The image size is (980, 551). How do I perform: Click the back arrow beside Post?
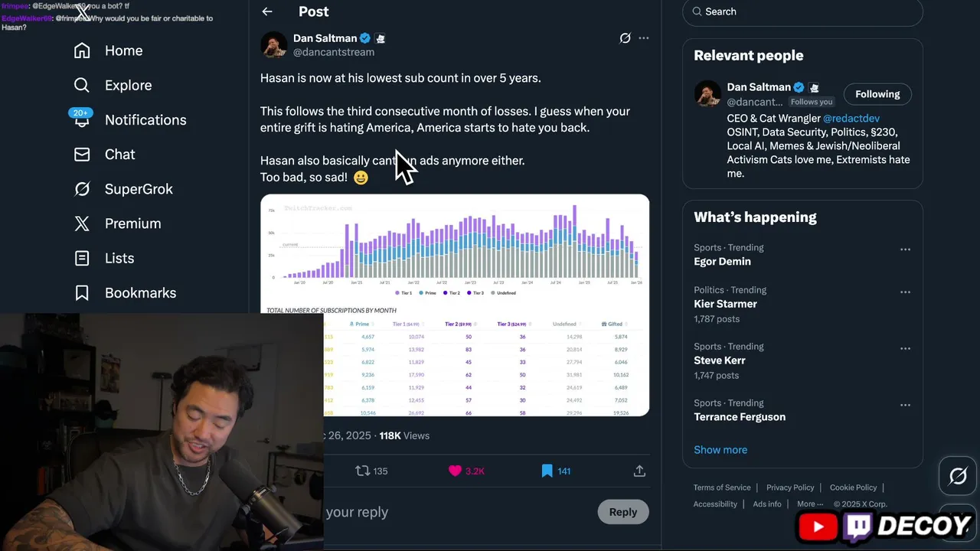[x=266, y=11]
